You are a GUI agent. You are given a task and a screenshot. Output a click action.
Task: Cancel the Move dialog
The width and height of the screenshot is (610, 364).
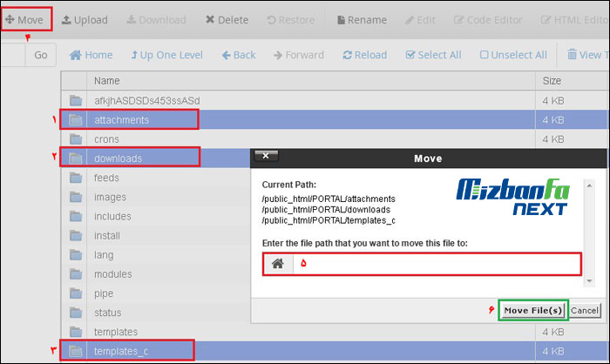click(x=585, y=310)
